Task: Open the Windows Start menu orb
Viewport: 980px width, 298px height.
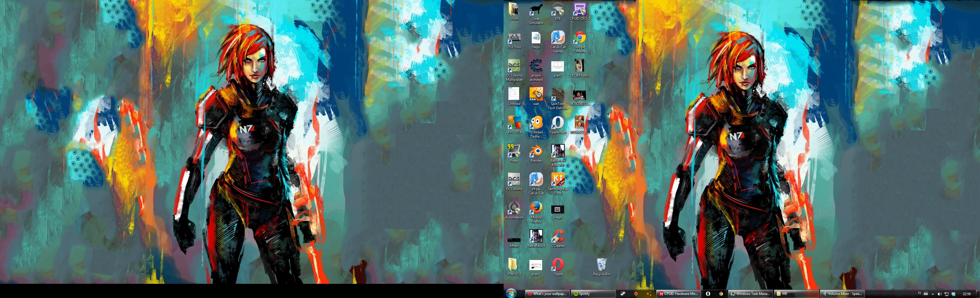Action: [511, 293]
